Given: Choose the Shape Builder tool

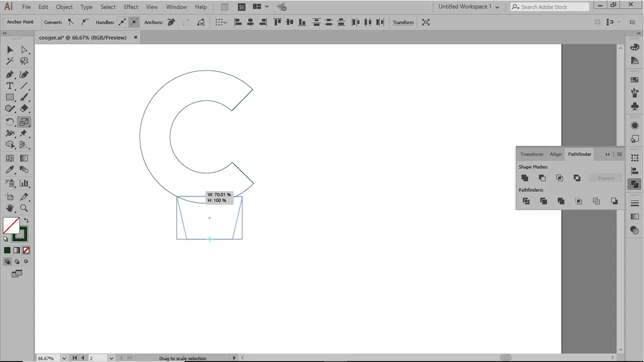Looking at the screenshot, I should coord(10,145).
